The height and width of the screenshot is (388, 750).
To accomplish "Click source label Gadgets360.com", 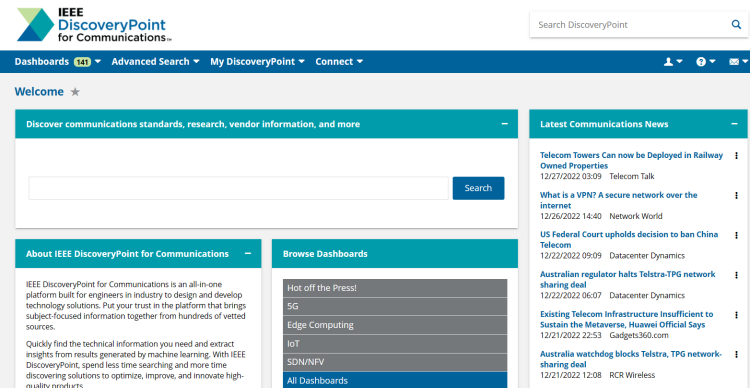I will (x=639, y=335).
